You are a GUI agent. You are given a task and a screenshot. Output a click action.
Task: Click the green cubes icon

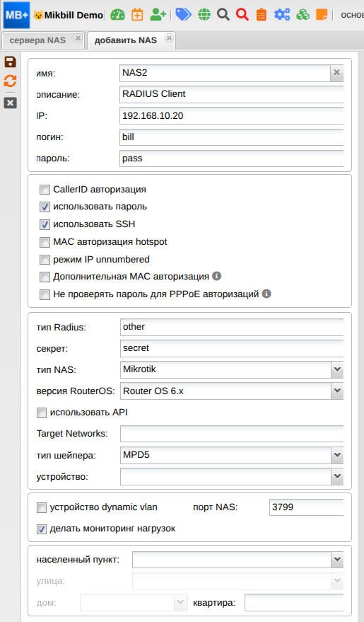pyautogui.click(x=303, y=15)
